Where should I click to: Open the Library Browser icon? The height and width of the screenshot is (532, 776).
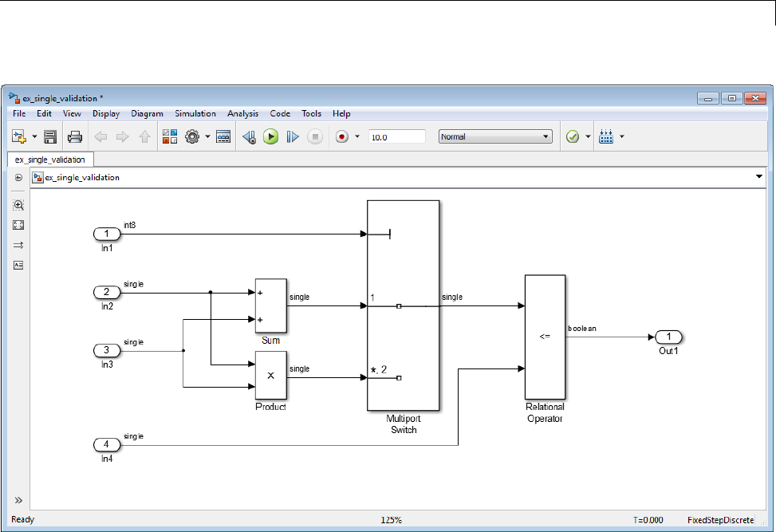(x=170, y=136)
